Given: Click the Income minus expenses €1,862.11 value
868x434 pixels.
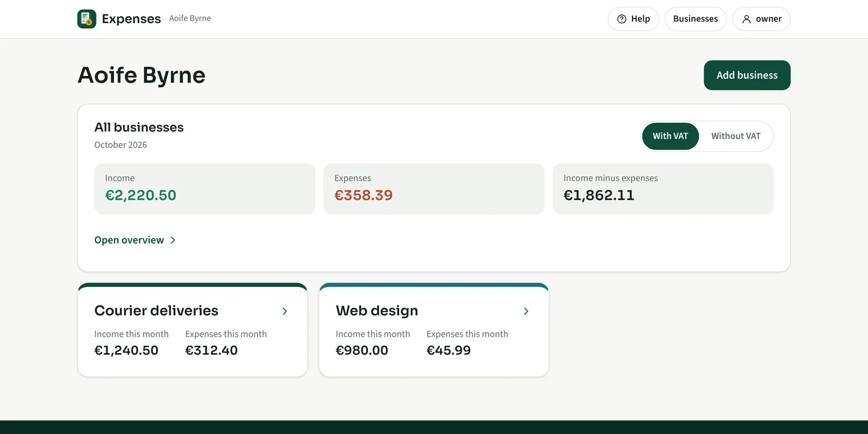Looking at the screenshot, I should (599, 195).
